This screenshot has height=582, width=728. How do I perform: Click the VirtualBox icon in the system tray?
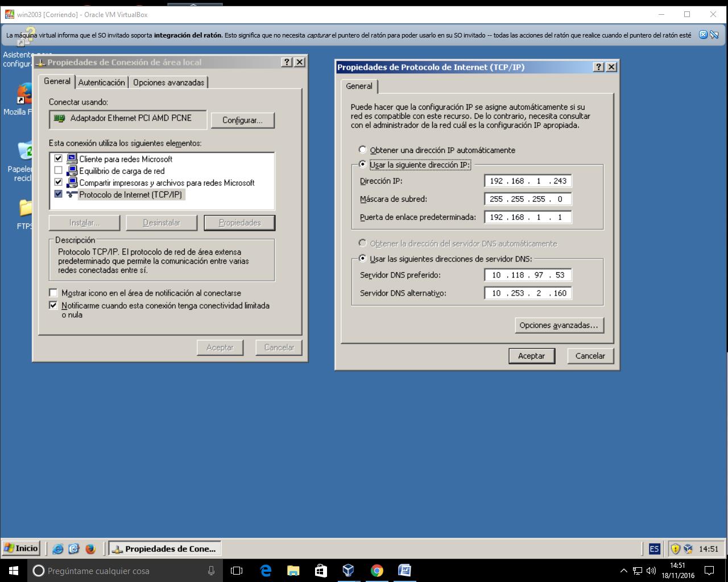[x=688, y=549]
